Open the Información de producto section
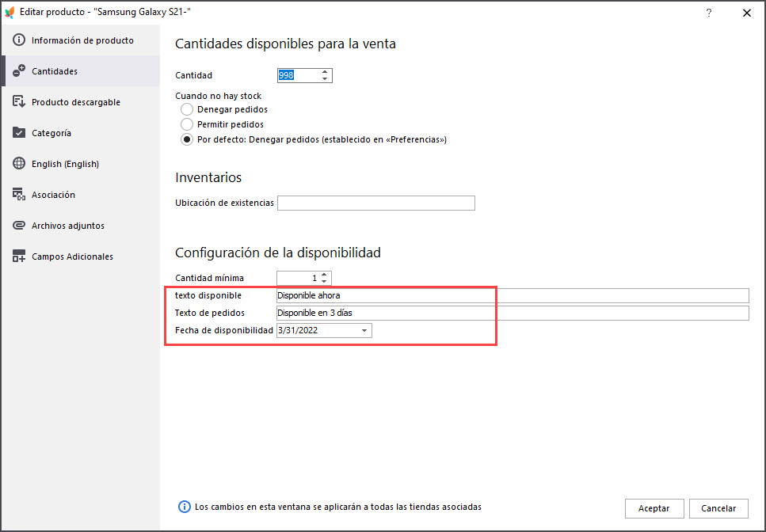 pyautogui.click(x=81, y=40)
